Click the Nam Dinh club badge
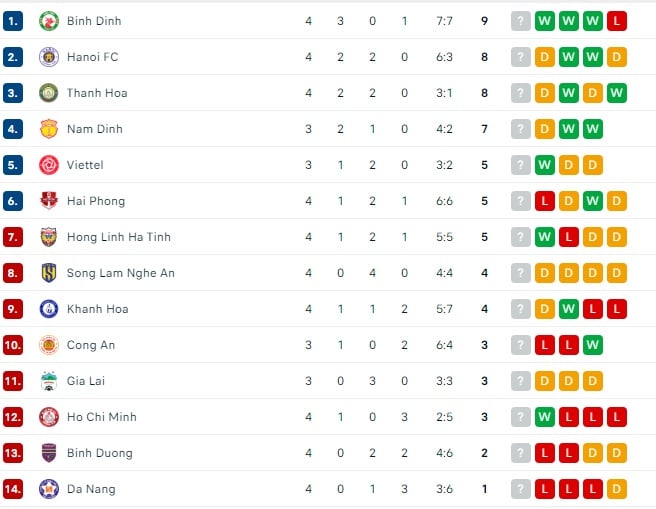Viewport: 656px width, 509px height. [49, 129]
